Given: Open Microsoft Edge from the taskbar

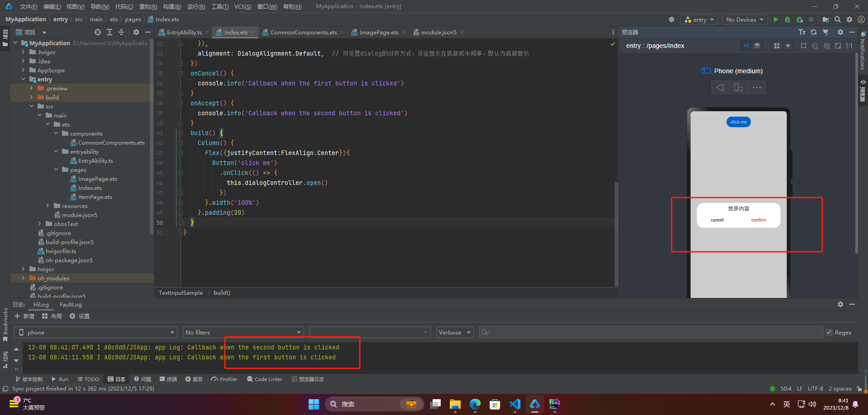Looking at the screenshot, I should click(475, 404).
